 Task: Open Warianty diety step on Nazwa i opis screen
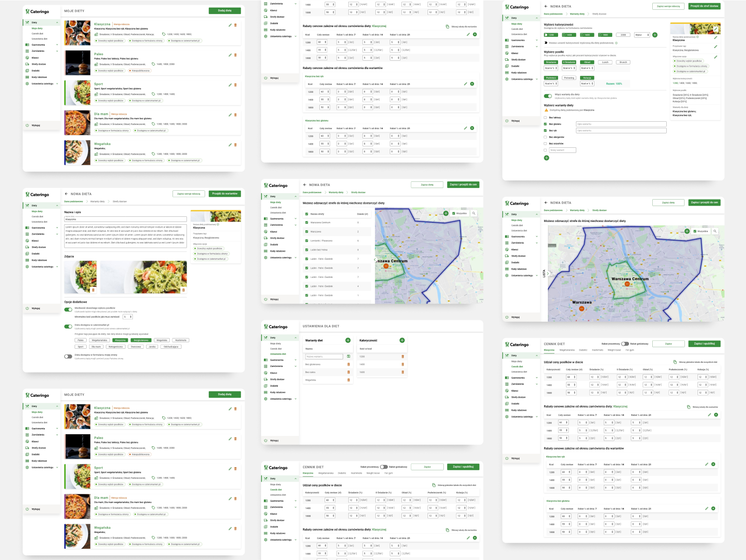coord(97,201)
